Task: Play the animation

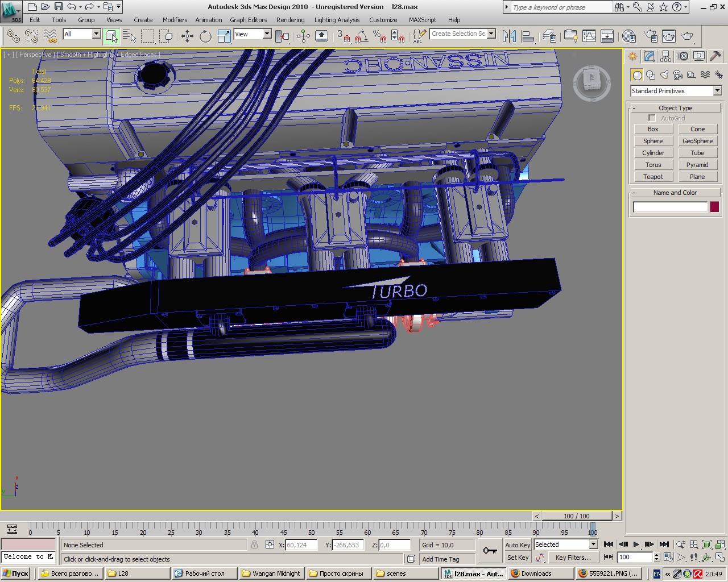Action: [636, 544]
